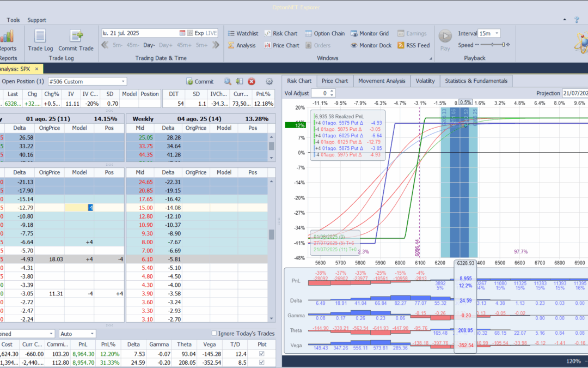Click the Vol Adjust input field
The height and width of the screenshot is (368, 588).
pyautogui.click(x=320, y=93)
